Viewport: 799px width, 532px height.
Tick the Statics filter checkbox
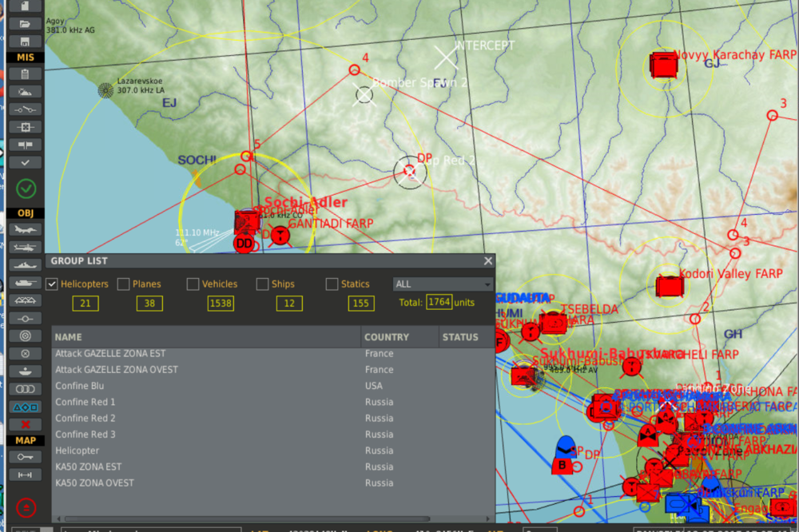(332, 284)
